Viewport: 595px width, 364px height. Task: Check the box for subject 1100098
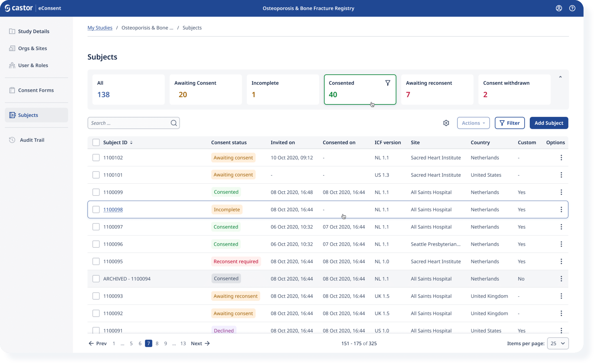pyautogui.click(x=96, y=210)
